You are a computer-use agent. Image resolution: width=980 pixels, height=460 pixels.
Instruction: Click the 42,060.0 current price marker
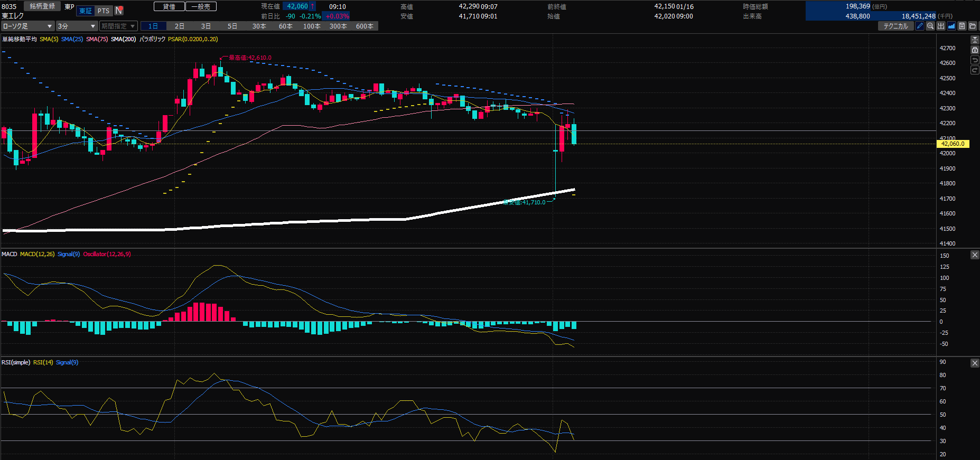pyautogui.click(x=953, y=144)
